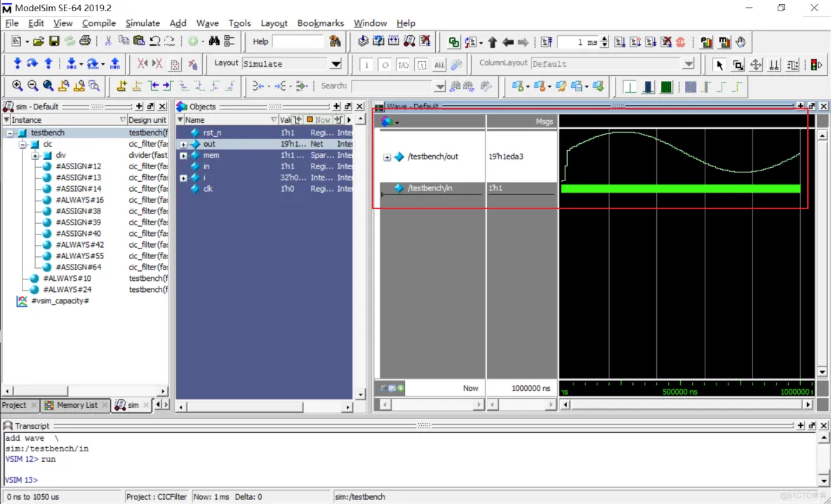
Task: Find next transition icon
Action: point(168,86)
